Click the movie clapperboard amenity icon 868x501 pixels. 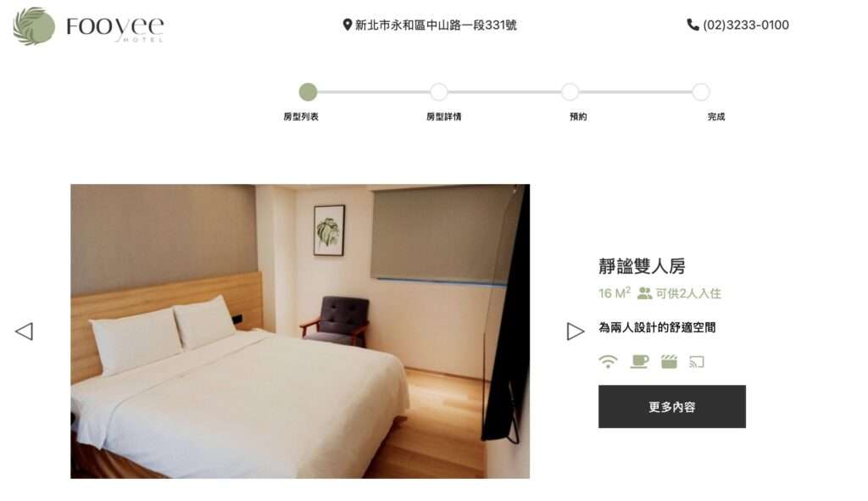[x=669, y=361]
